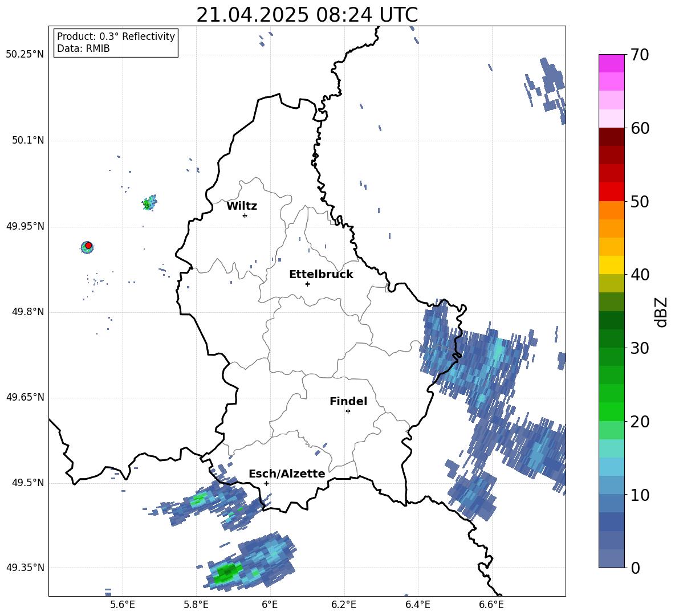Viewport: 675px width, 616px height.
Task: Click the Wiltz station cross marker
Action: tap(245, 215)
